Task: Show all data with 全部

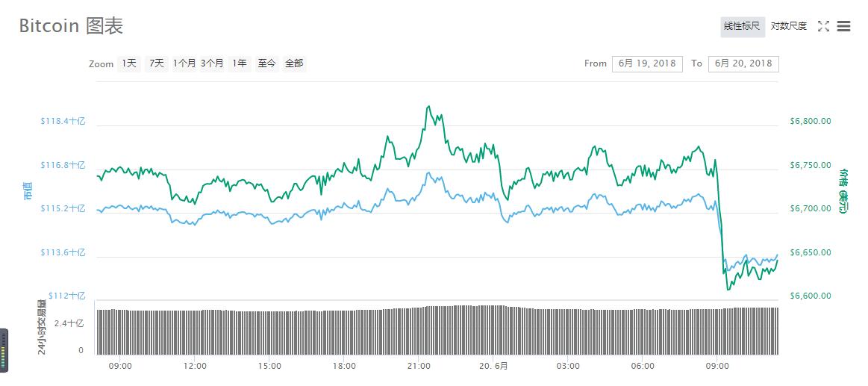Action: [x=294, y=63]
